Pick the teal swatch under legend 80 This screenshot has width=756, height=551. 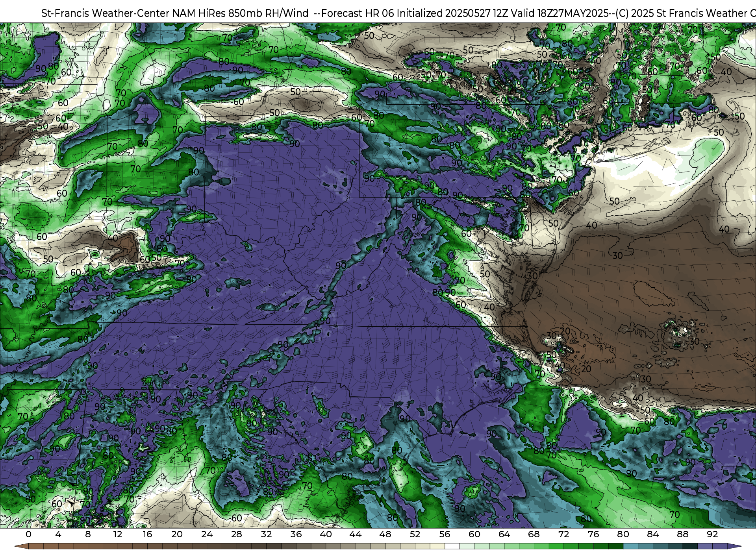[630, 547]
